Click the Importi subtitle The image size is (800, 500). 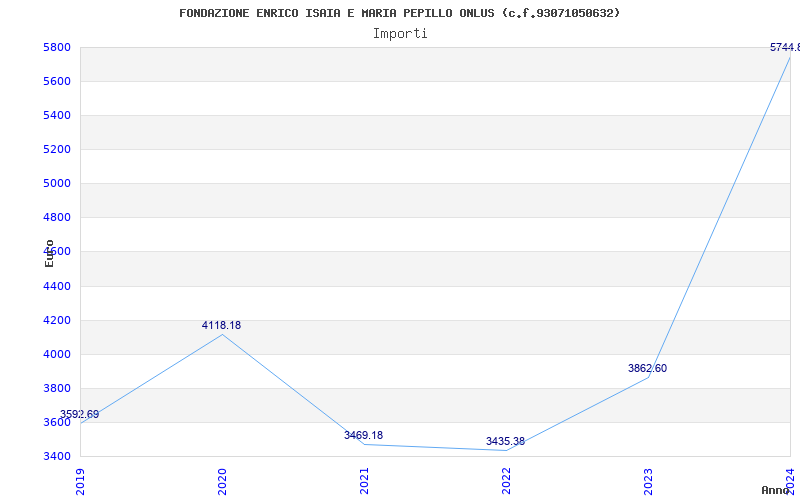(x=400, y=34)
